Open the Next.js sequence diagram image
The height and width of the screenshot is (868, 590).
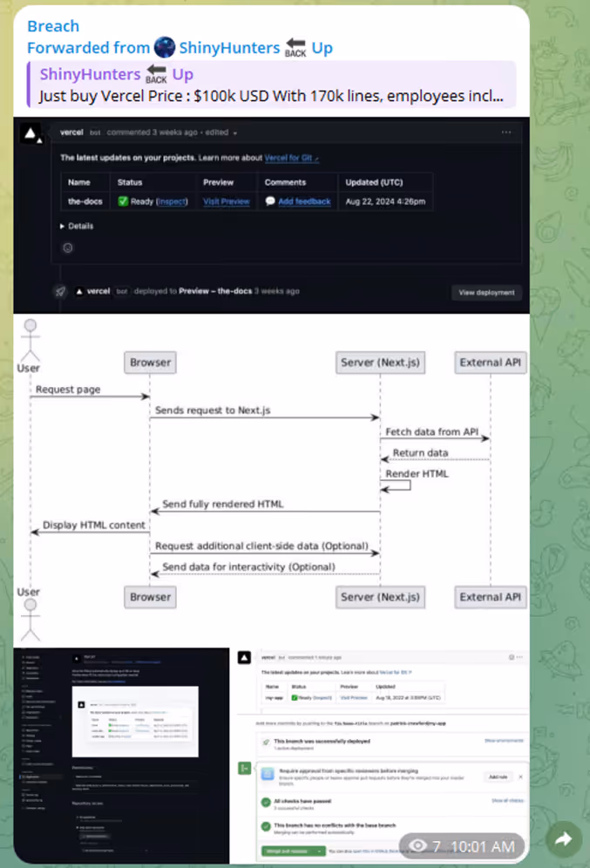click(x=271, y=480)
